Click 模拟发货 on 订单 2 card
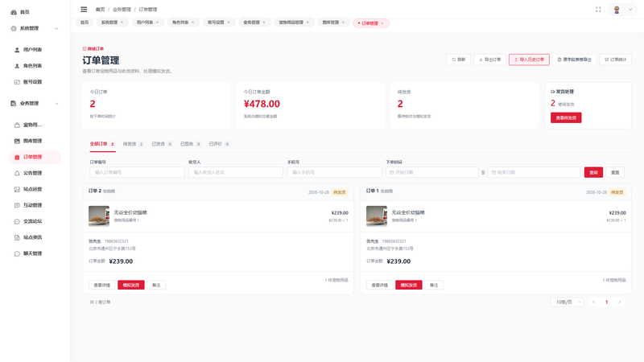Viewport: 644px width, 362px height. tap(131, 286)
